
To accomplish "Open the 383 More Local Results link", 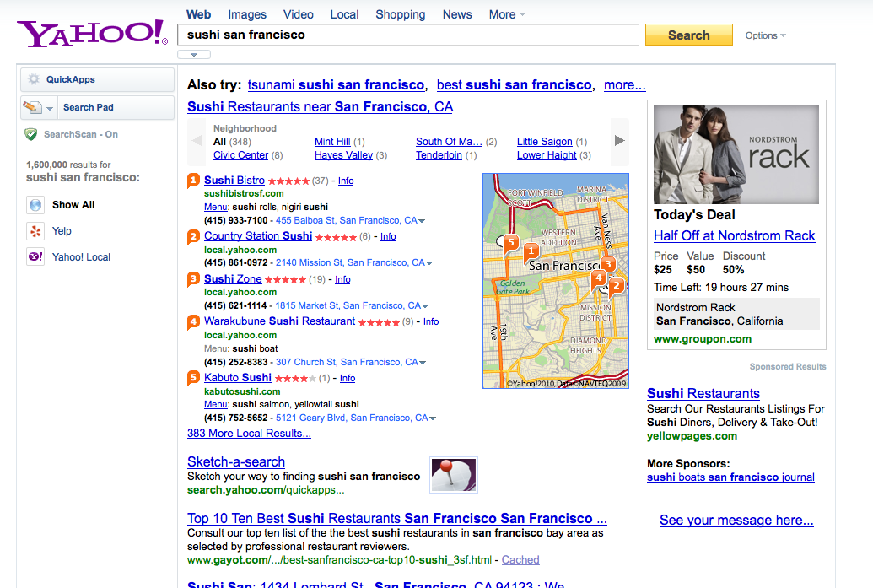I will 249,433.
